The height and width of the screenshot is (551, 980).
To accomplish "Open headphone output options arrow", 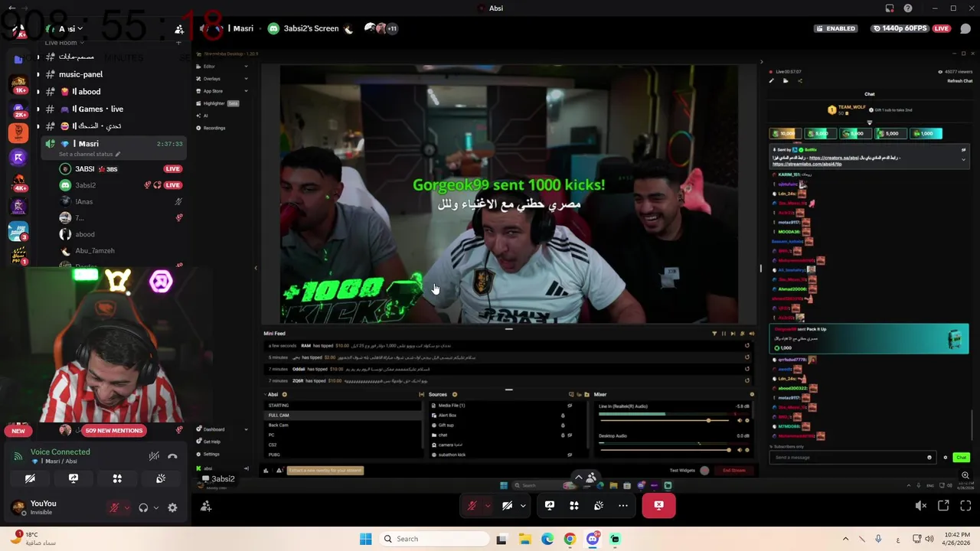I will [155, 507].
